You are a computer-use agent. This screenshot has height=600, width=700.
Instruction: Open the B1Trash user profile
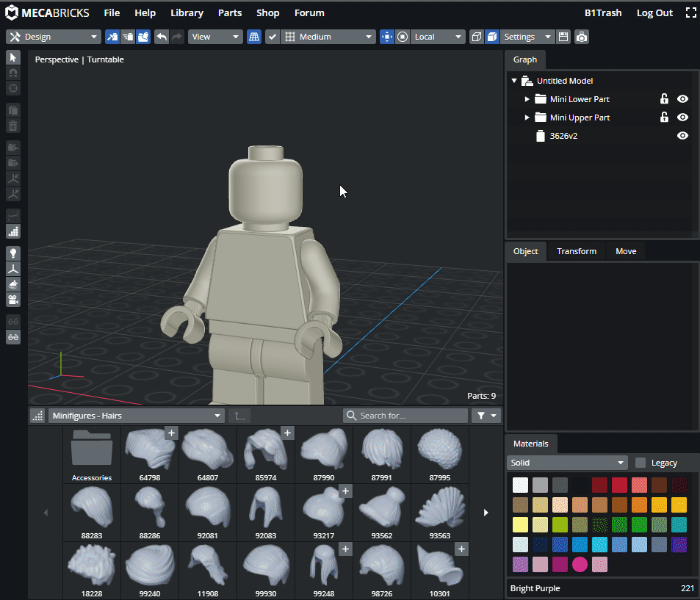tap(603, 13)
